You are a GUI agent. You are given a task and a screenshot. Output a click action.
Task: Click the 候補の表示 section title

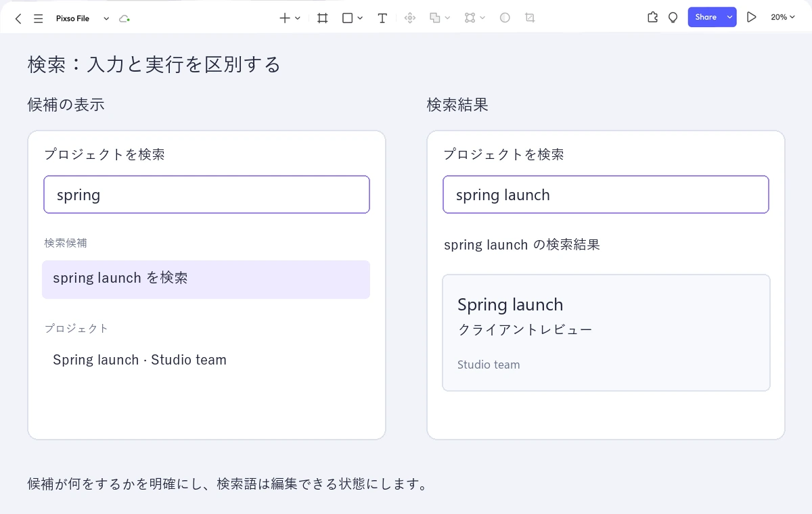coord(66,105)
